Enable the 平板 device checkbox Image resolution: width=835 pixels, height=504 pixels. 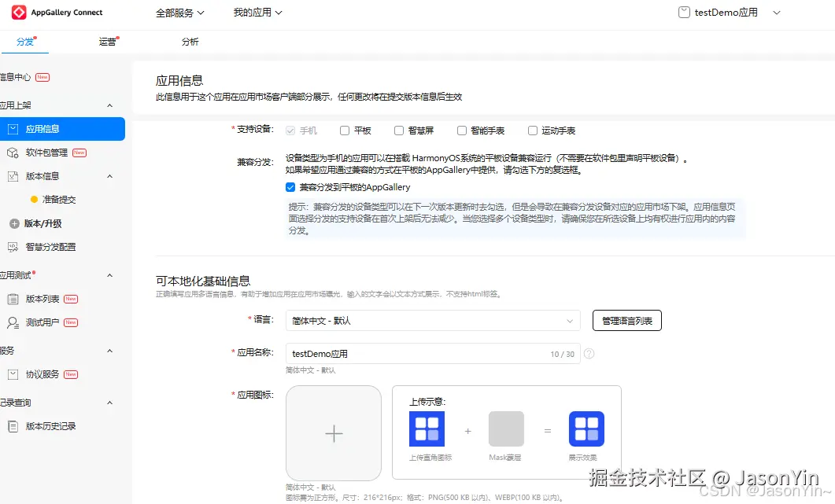344,130
